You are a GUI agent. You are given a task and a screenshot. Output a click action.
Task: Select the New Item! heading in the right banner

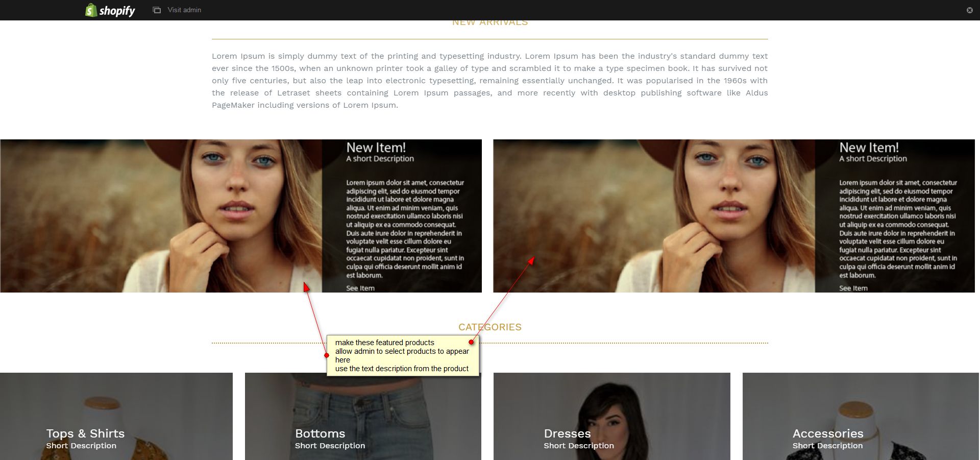pos(869,148)
